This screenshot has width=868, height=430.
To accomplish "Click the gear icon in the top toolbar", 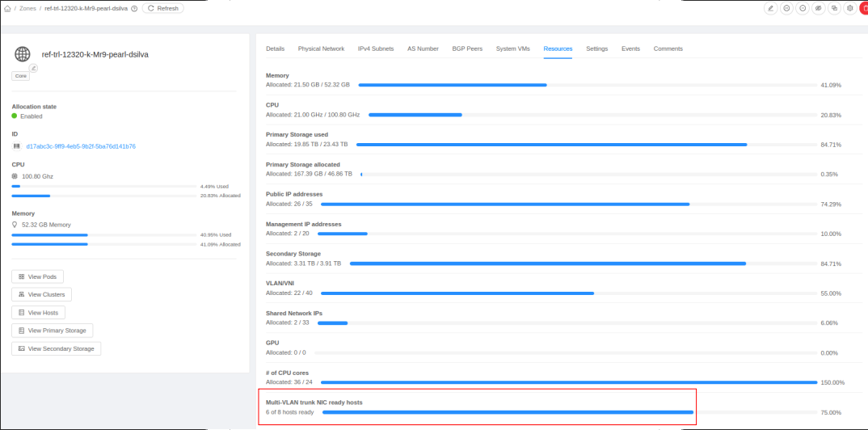I will [x=850, y=8].
